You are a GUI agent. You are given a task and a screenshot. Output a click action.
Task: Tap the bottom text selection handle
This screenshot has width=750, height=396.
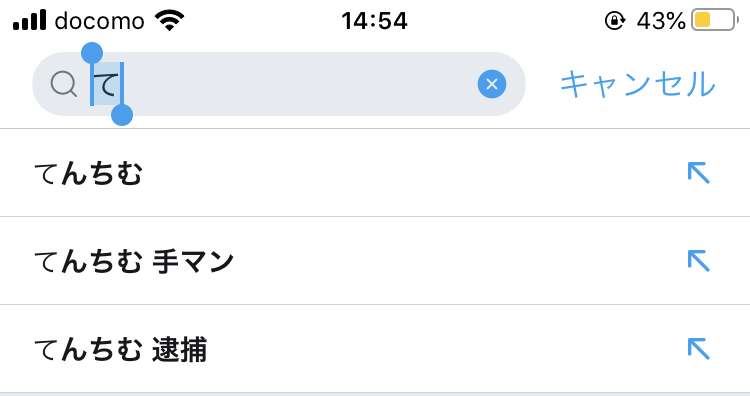122,115
